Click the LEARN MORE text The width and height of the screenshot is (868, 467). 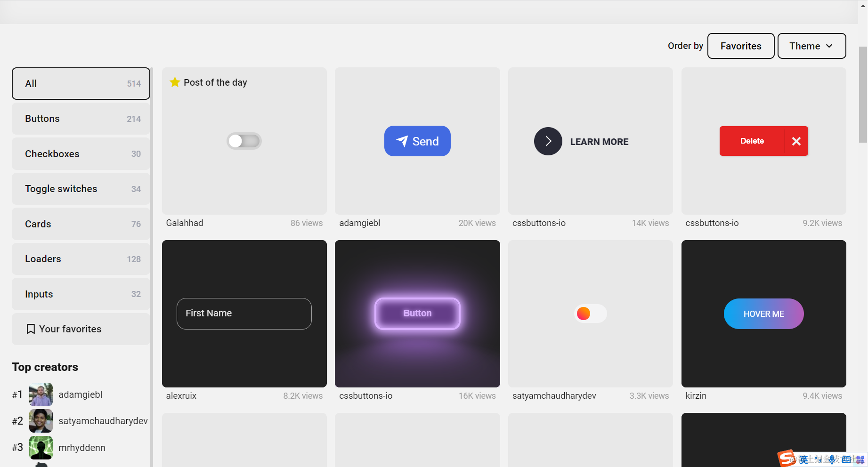[599, 142]
